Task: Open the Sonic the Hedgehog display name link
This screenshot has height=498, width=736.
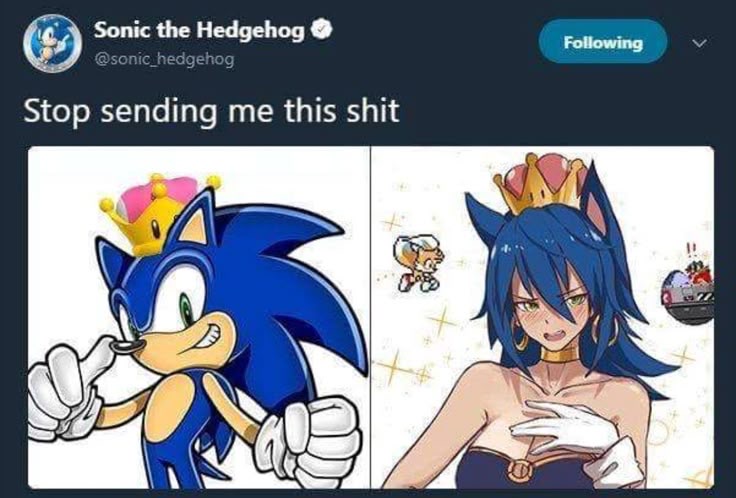Action: (x=199, y=31)
